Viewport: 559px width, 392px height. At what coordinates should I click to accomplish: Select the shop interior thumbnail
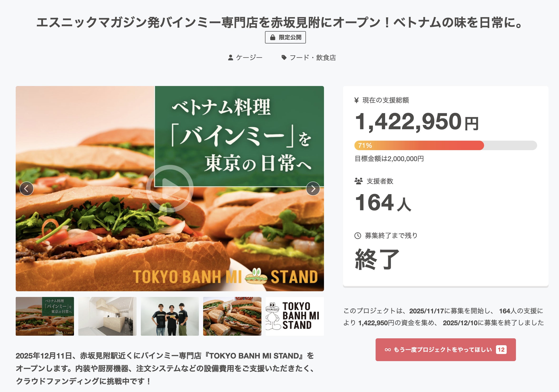click(107, 316)
